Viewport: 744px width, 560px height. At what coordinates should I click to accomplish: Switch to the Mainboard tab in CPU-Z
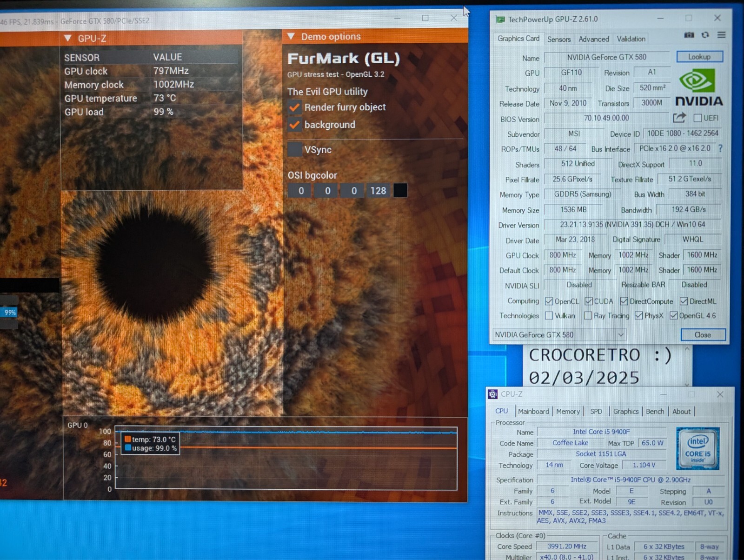(533, 412)
